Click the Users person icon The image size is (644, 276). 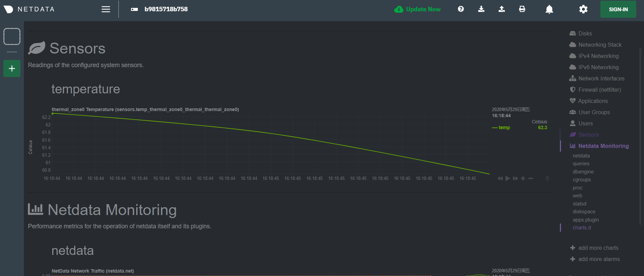point(573,123)
